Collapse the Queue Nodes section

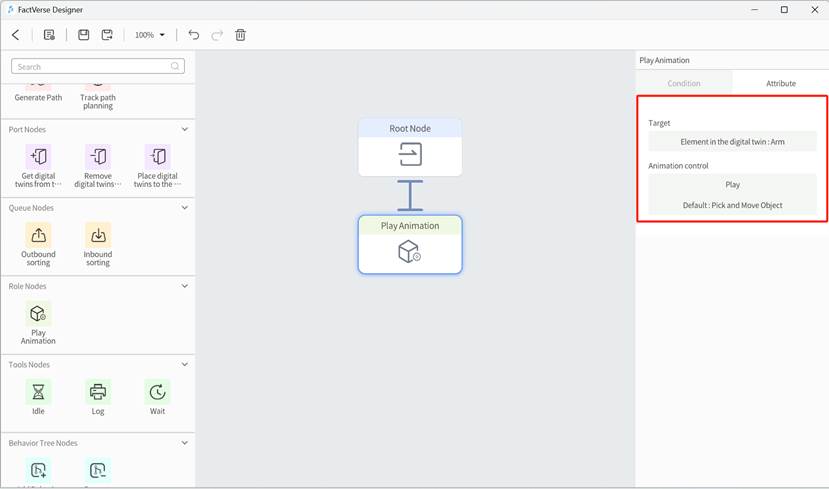pyautogui.click(x=185, y=208)
